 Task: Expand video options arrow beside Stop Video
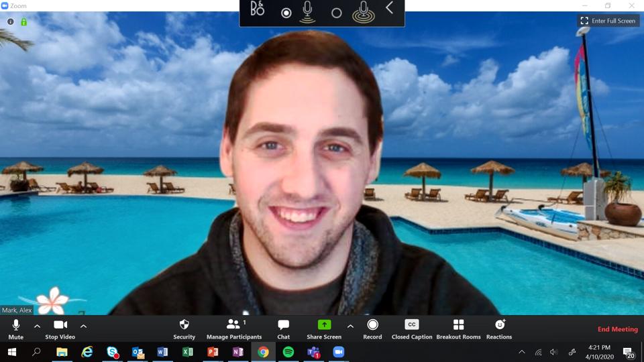click(x=83, y=326)
